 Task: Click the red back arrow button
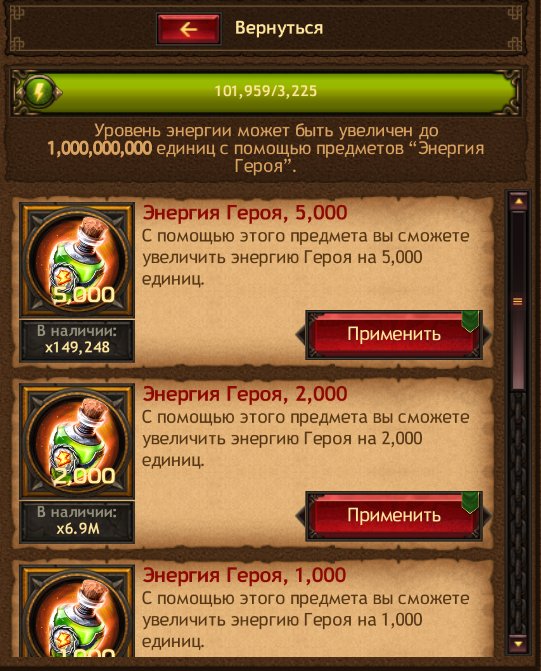(188, 29)
